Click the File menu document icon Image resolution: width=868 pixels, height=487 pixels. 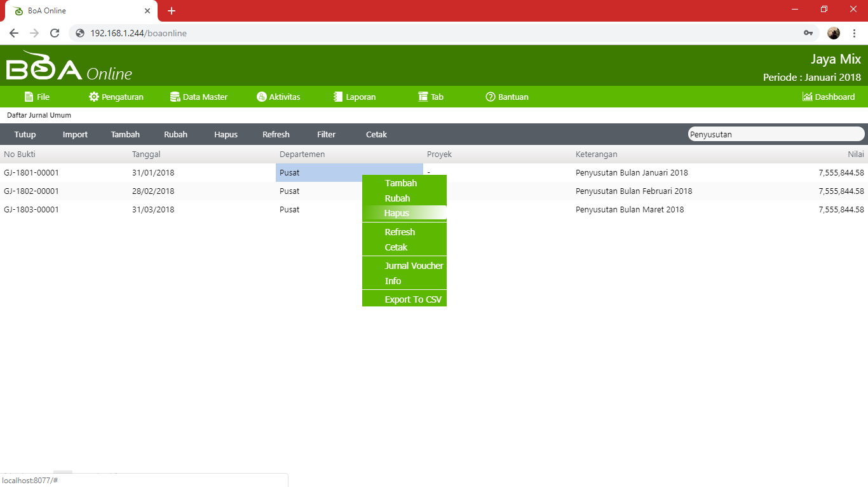[x=29, y=97]
